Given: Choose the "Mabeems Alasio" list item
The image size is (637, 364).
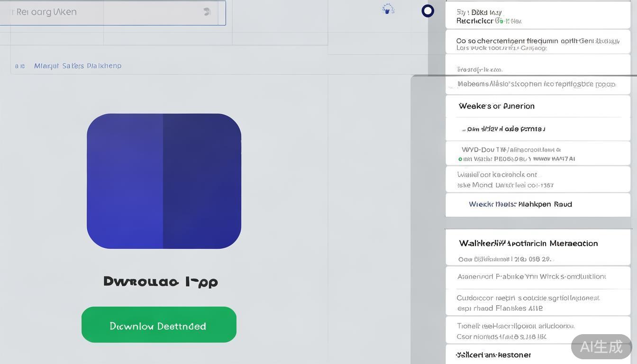Looking at the screenshot, I should click(x=536, y=84).
